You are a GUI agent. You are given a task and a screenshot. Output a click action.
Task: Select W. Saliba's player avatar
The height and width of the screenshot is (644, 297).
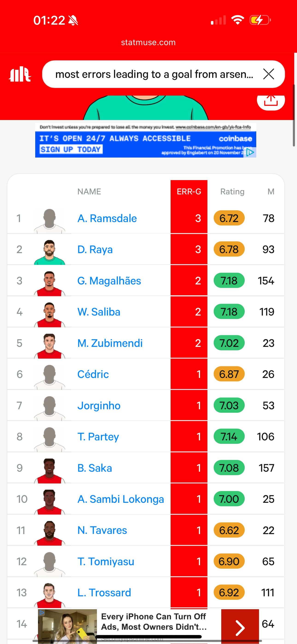49,314
